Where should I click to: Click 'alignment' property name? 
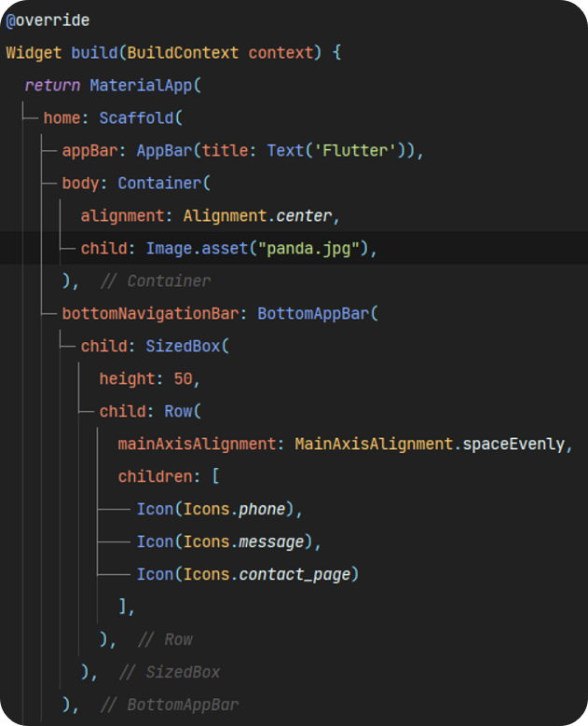[x=122, y=216]
